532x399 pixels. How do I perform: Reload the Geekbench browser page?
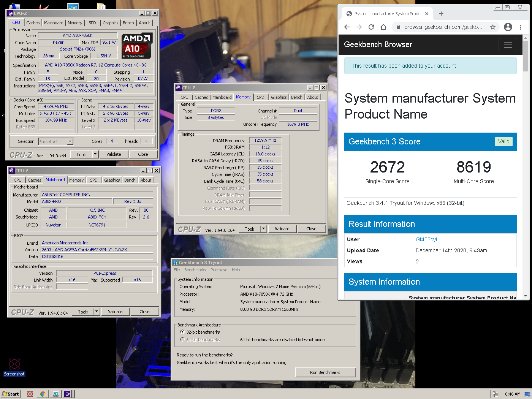371,27
